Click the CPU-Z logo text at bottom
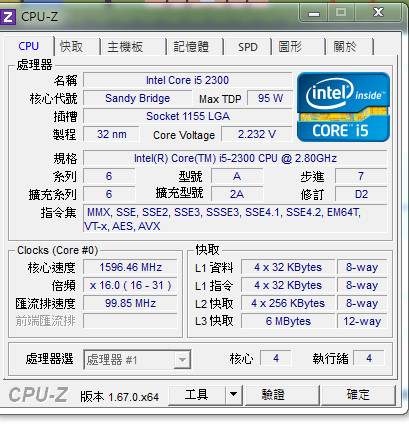The width and height of the screenshot is (409, 430). [38, 395]
